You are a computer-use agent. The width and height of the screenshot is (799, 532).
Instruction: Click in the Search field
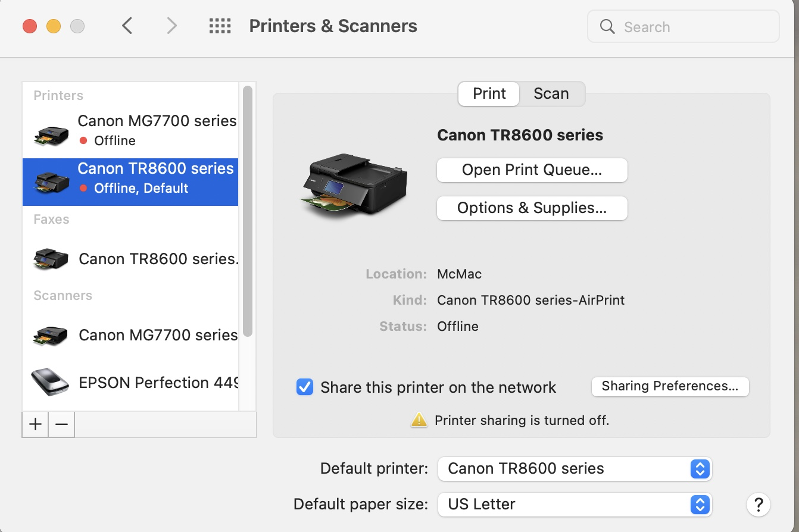pyautogui.click(x=691, y=27)
